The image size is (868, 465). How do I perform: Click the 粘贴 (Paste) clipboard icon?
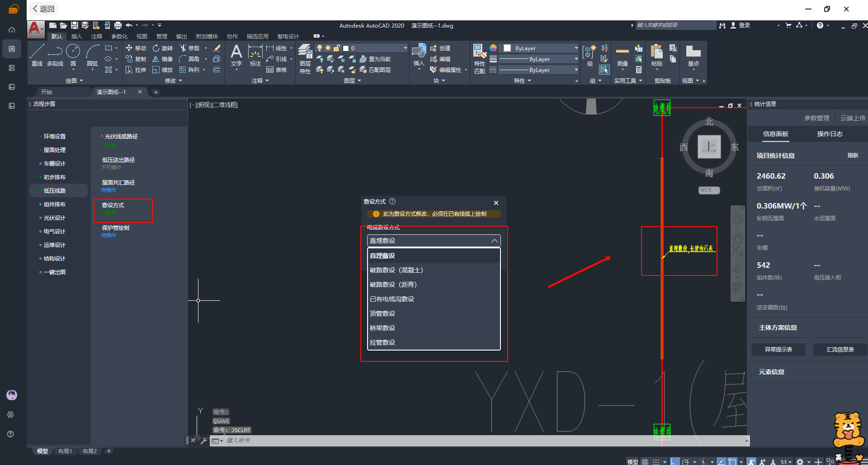click(x=656, y=55)
